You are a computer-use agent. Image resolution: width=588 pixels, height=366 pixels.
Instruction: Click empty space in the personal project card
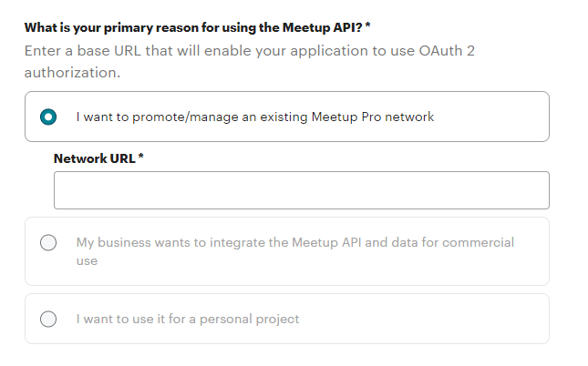pyautogui.click(x=438, y=320)
